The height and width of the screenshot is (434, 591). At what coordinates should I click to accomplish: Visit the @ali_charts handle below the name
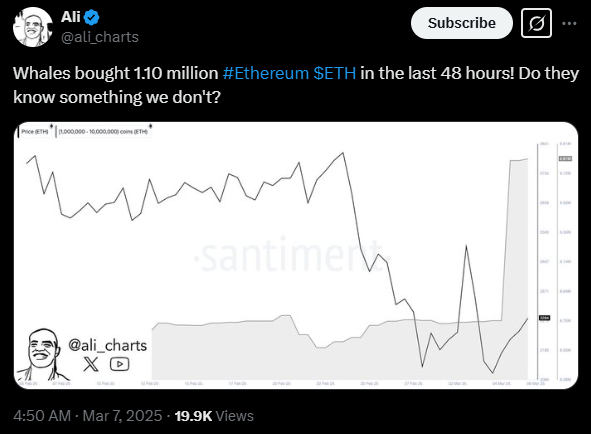coord(100,37)
